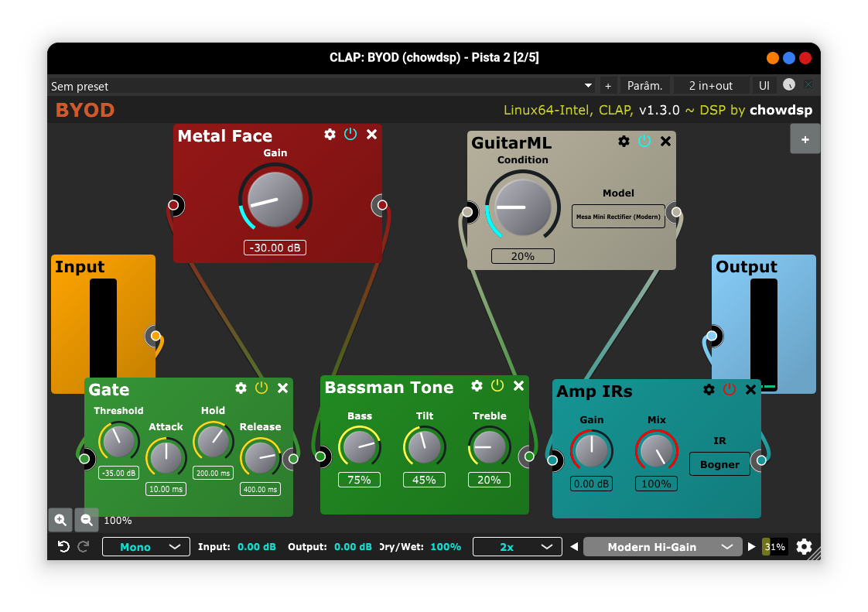Click the 2 in+out routing button
The width and height of the screenshot is (868, 612).
[711, 86]
